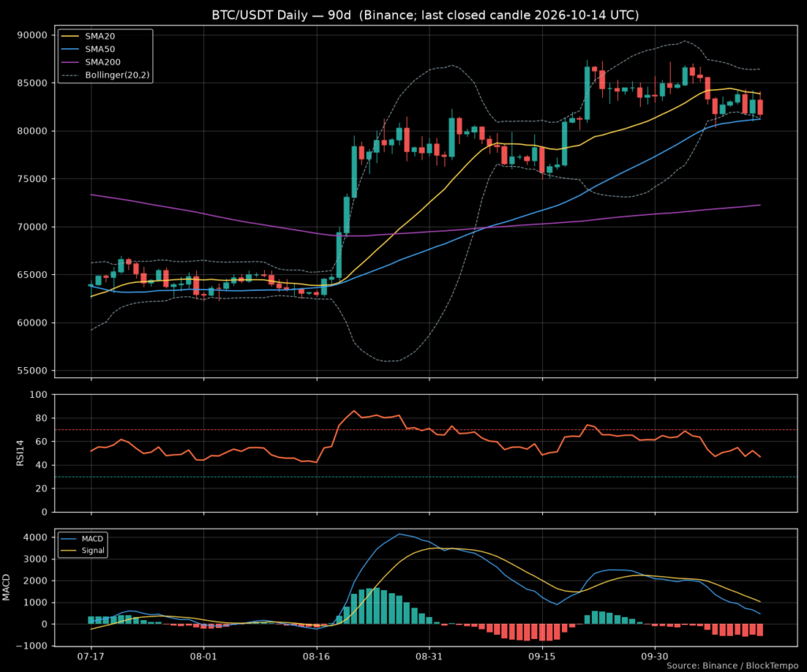Click the vertical RSI14 axis title
The height and width of the screenshot is (672, 807).
[x=20, y=453]
